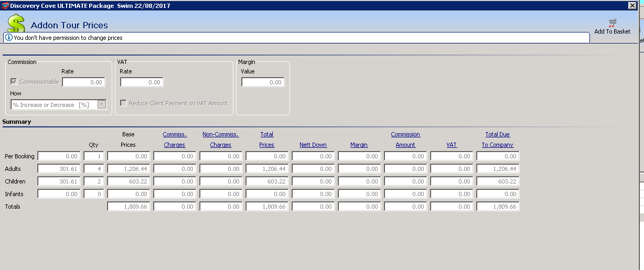Click the info icon in permission message

click(9, 38)
